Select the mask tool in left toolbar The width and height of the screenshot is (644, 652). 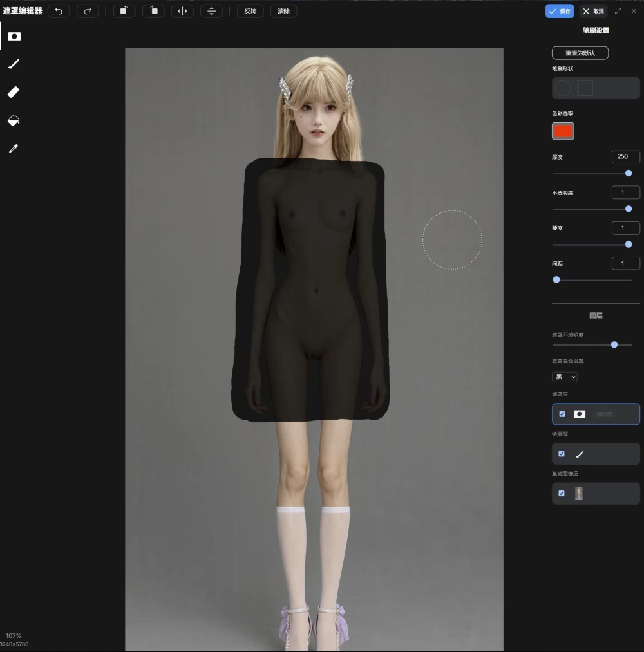tap(14, 37)
